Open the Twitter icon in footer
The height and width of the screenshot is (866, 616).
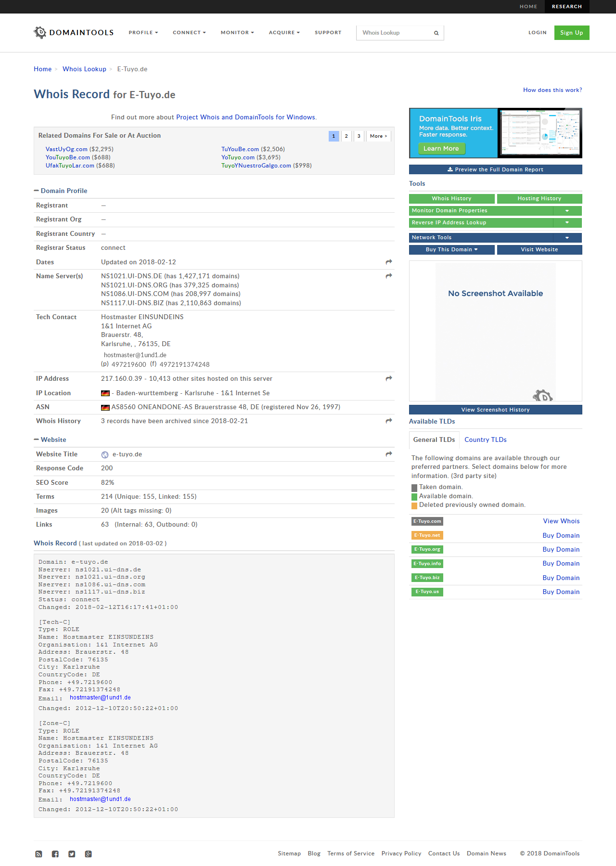(72, 854)
